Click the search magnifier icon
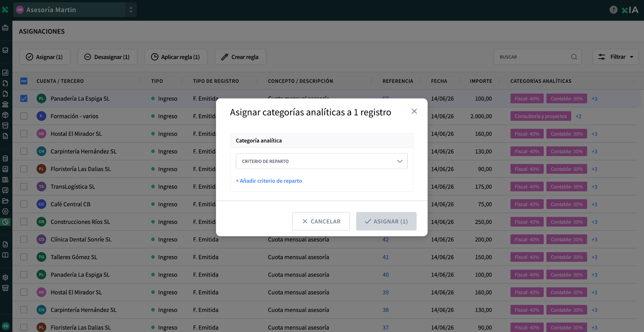 click(574, 57)
